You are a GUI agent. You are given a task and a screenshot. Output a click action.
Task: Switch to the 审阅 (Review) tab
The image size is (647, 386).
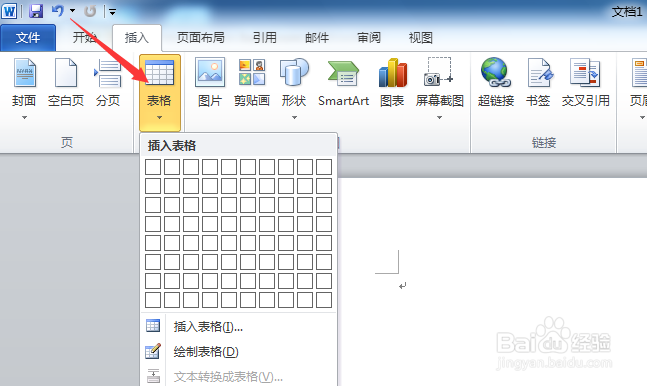click(369, 38)
